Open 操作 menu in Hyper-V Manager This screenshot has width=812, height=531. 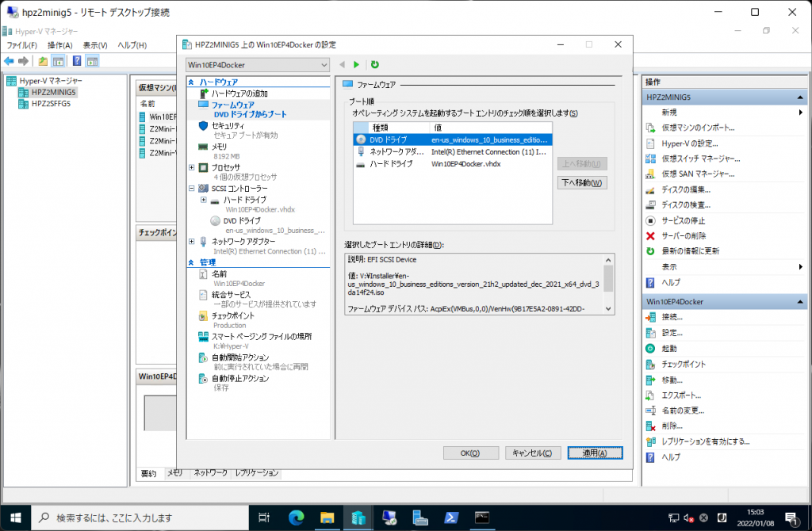click(x=60, y=45)
